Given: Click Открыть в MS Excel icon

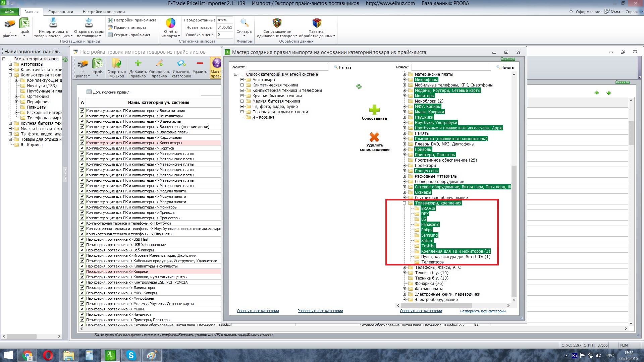Looking at the screenshot, I should [116, 63].
